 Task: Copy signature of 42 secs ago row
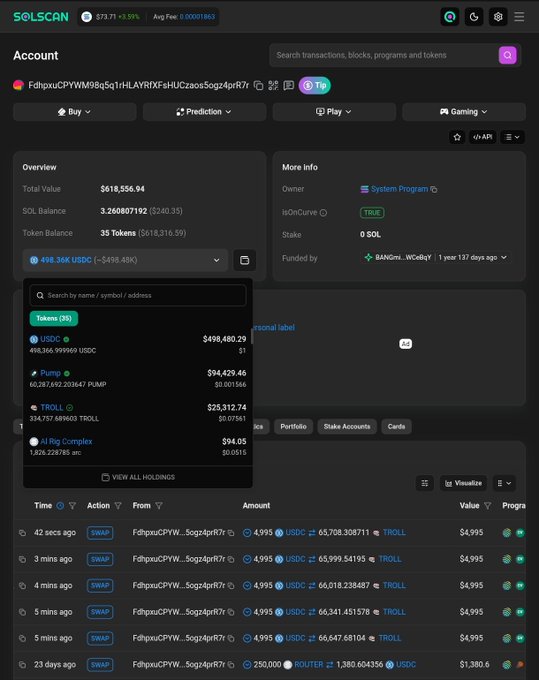[x=22, y=533]
